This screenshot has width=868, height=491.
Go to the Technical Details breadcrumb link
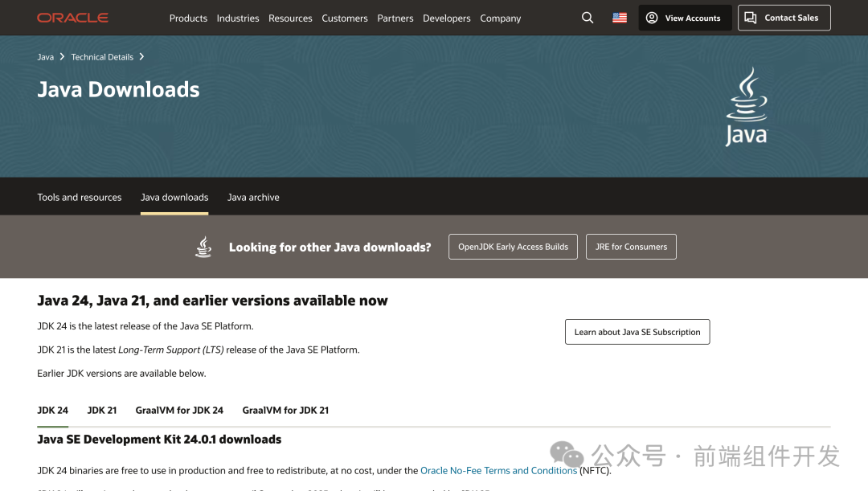click(102, 57)
